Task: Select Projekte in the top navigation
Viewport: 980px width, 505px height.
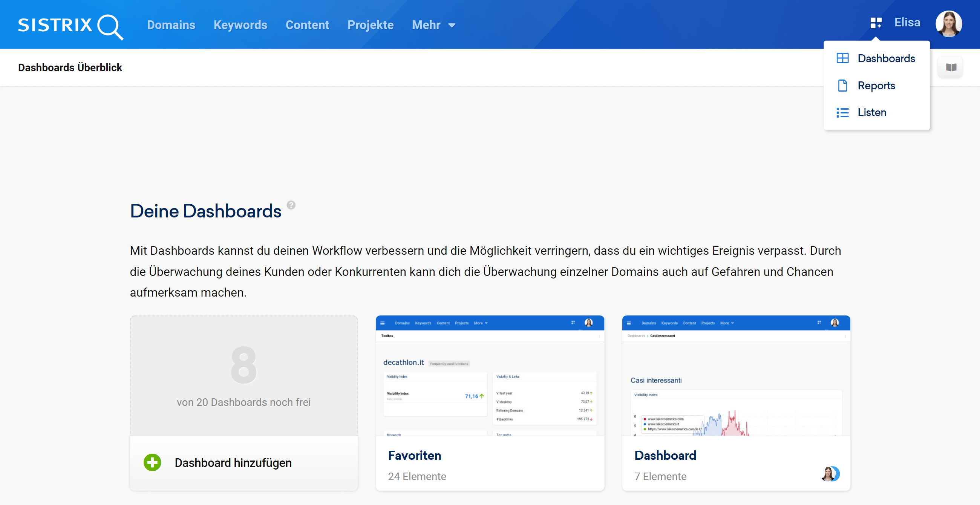Action: click(370, 25)
